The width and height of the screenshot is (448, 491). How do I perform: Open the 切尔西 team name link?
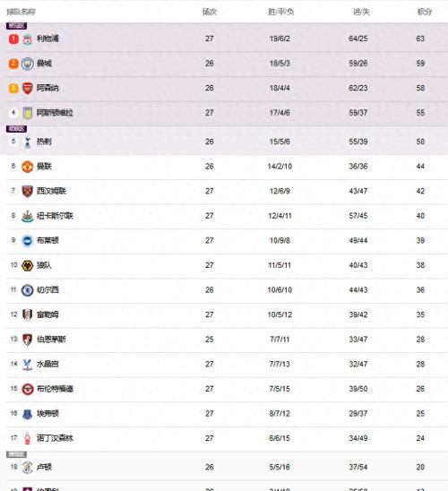point(47,289)
